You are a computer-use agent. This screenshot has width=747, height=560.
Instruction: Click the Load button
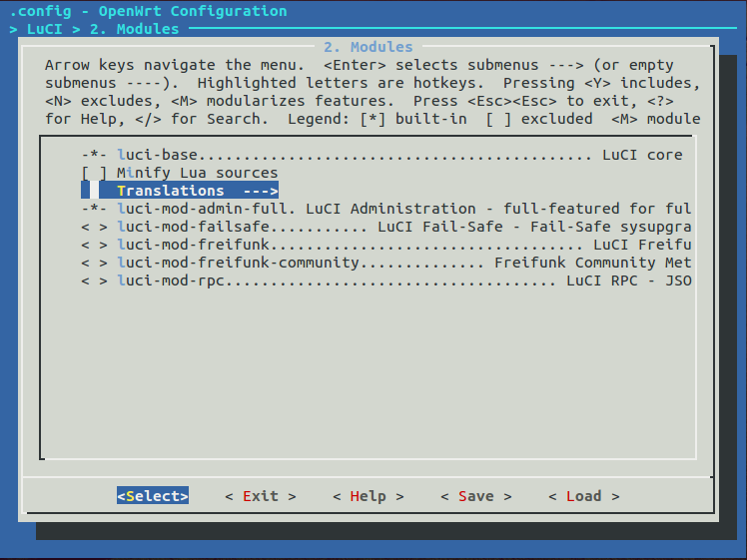click(584, 496)
